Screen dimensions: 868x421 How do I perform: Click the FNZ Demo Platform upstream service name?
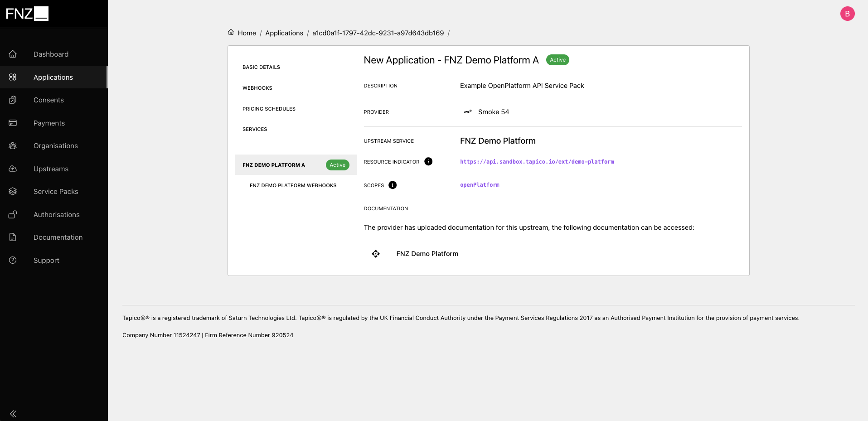click(498, 141)
